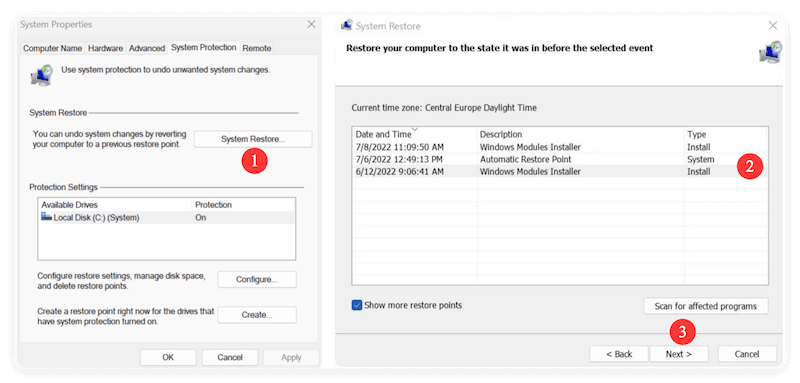Click Windows Modules Installer in 6/12/2022 row
Viewport: 800px width, 383px height.
(x=530, y=172)
